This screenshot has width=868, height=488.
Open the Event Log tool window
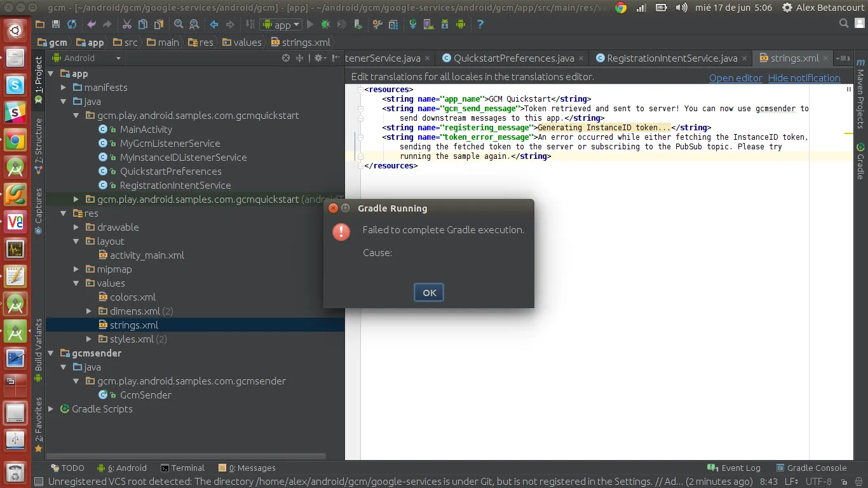tap(733, 468)
